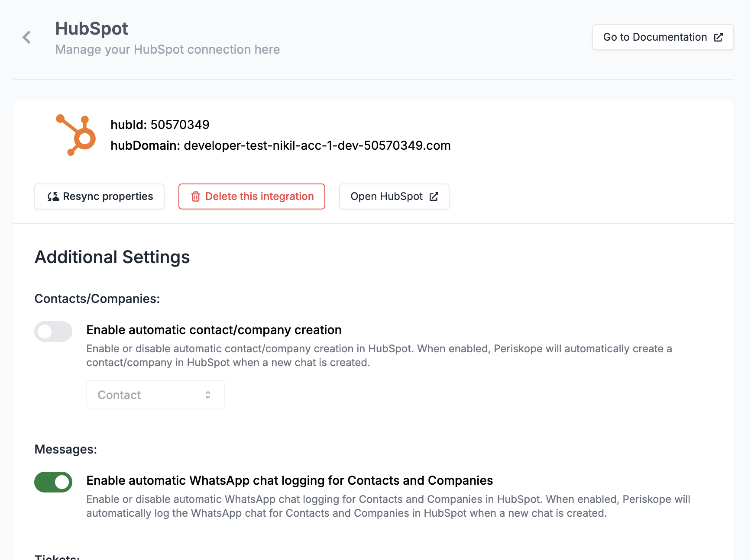Open HubSpot in a new tab

394,196
